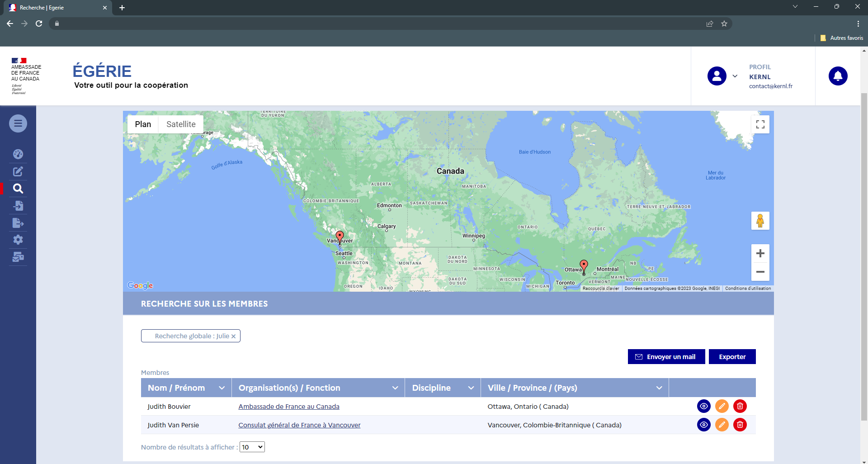This screenshot has height=464, width=868.
Task: Click Raccourcis clavier on map
Action: pos(601,289)
